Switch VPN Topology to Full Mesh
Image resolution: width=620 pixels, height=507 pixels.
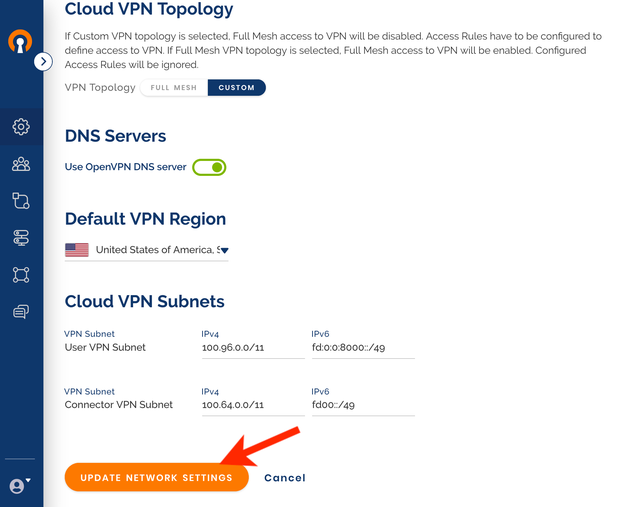pos(174,87)
